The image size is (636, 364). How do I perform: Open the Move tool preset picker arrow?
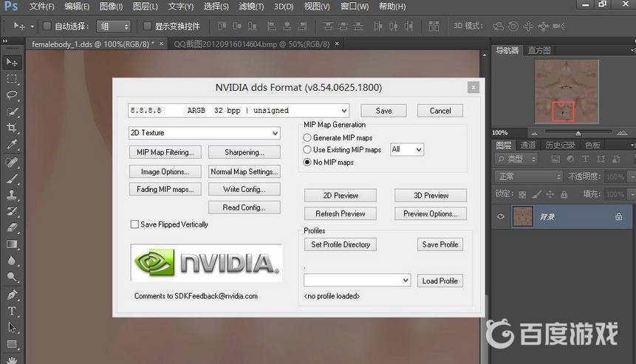(x=33, y=27)
